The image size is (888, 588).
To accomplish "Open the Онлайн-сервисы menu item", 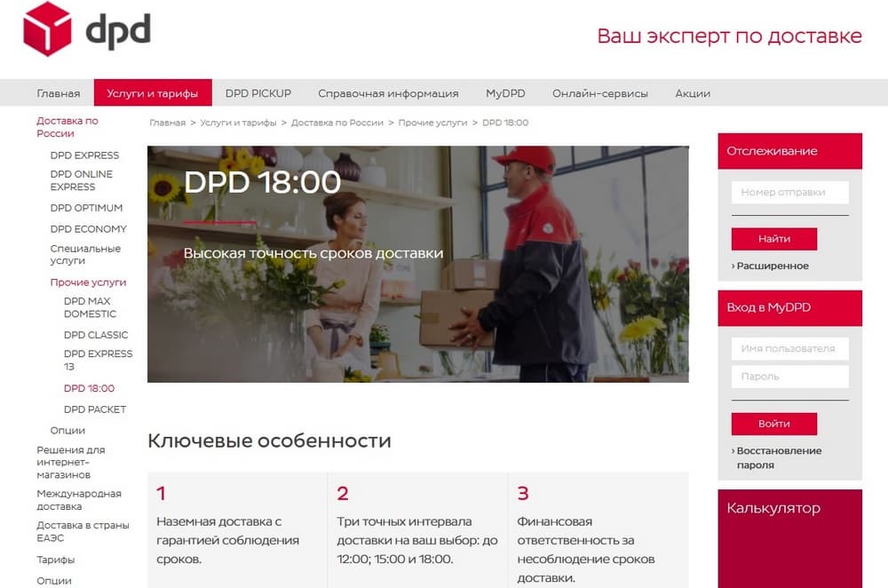I will click(600, 93).
